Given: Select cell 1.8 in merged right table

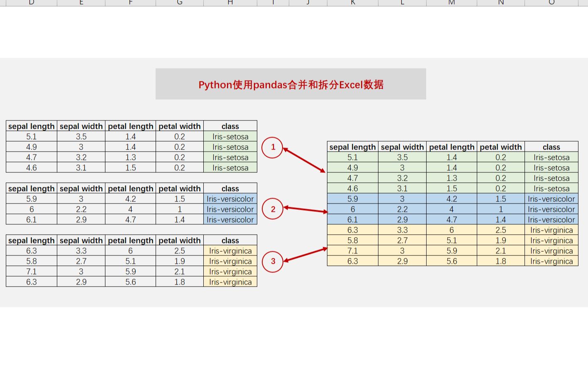Looking at the screenshot, I should coord(501,261).
